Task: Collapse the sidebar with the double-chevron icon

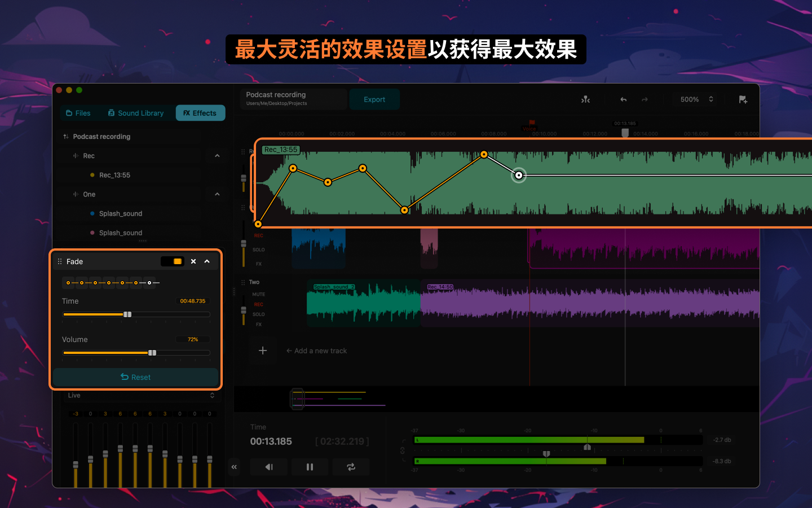Action: 234,467
